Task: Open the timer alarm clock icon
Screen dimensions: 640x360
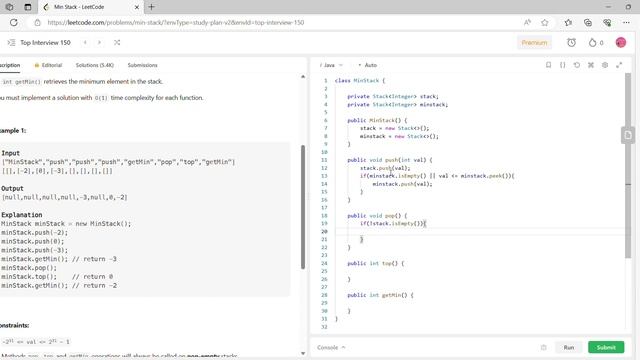Action: [x=571, y=42]
